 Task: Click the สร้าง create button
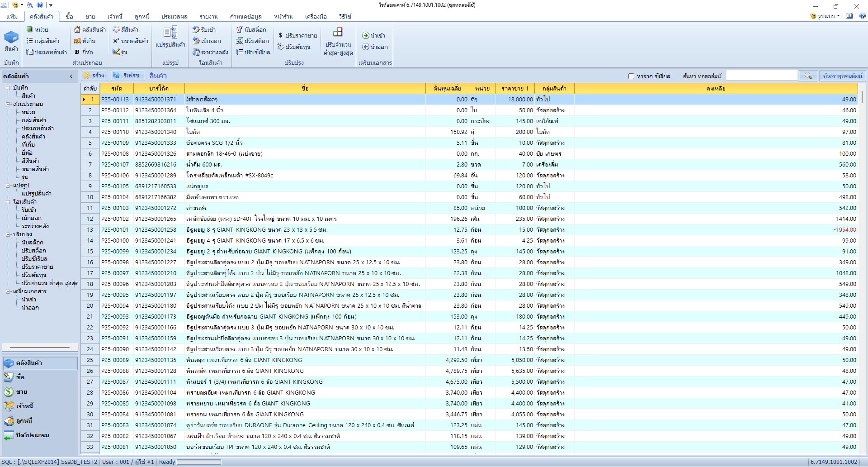94,75
